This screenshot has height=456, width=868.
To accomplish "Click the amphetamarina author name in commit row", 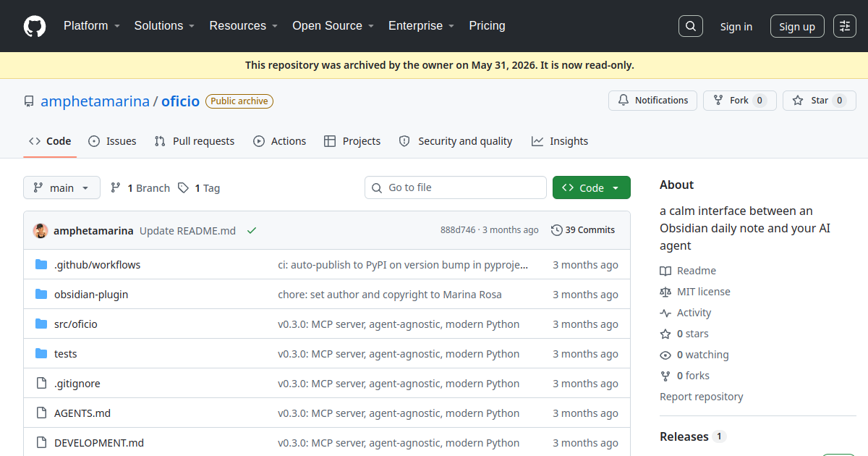I will point(93,231).
